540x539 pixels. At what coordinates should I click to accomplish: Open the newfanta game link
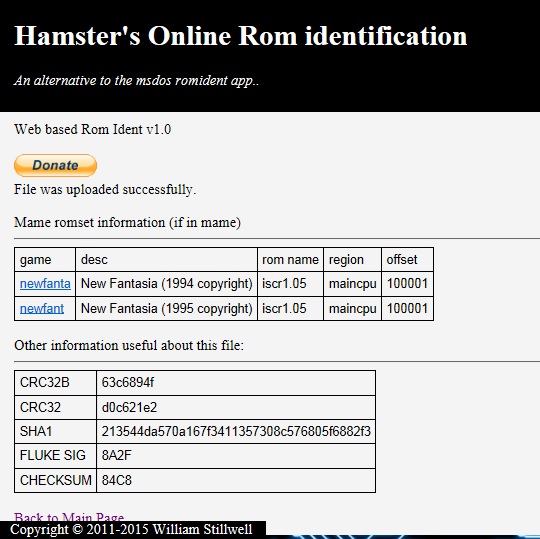pos(45,284)
